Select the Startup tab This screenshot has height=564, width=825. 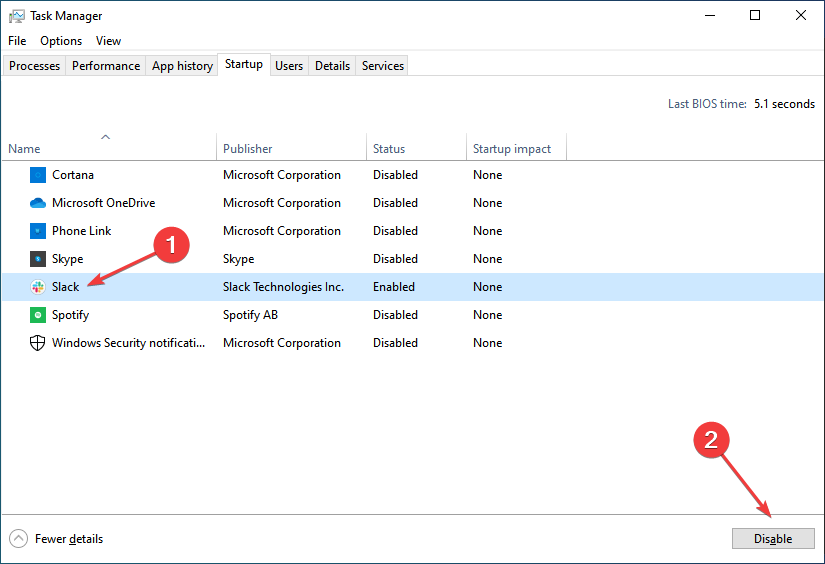(244, 64)
